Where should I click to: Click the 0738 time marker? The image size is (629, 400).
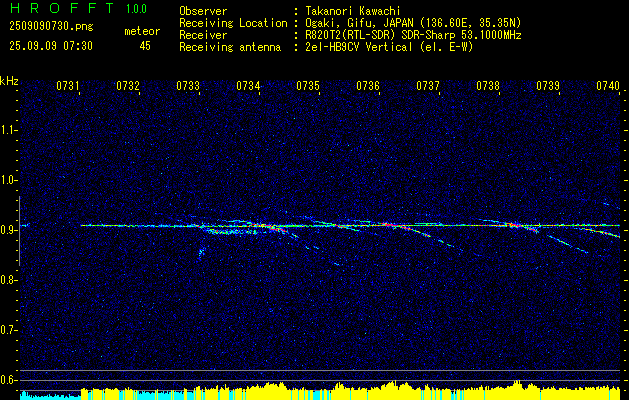point(488,86)
